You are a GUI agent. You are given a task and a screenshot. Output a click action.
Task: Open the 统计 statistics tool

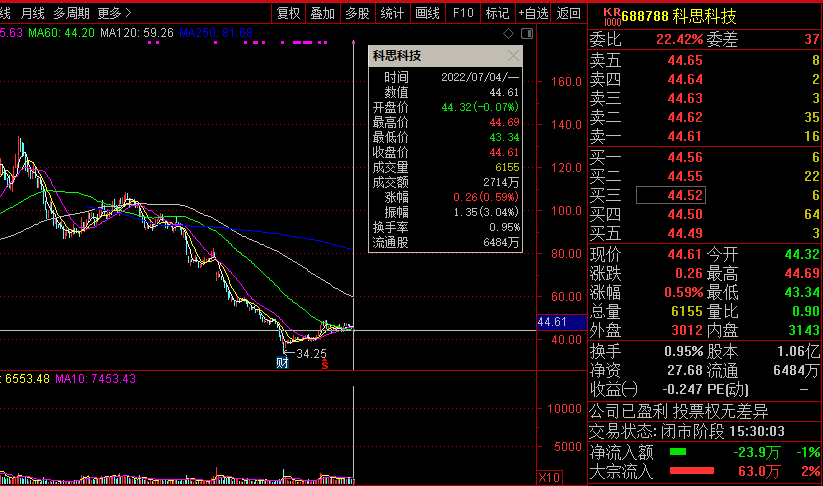coord(393,13)
